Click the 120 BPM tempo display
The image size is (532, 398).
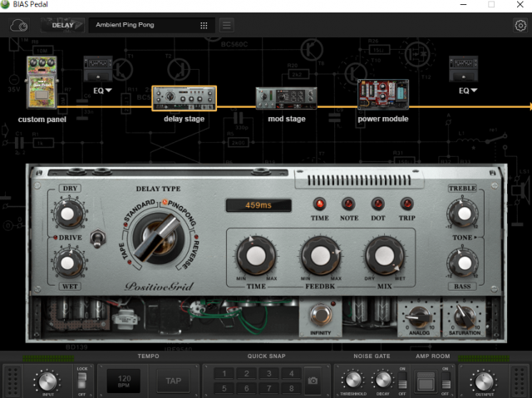pyautogui.click(x=124, y=381)
